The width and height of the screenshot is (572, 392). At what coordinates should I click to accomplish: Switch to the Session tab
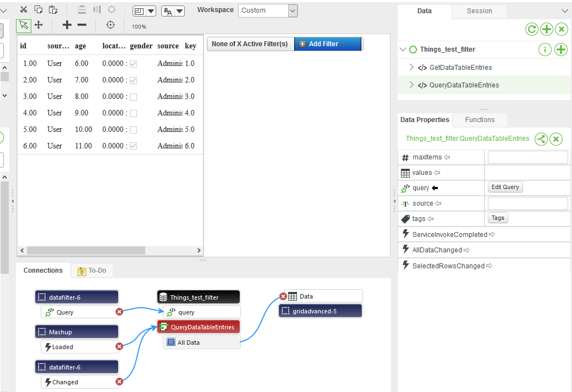point(479,11)
